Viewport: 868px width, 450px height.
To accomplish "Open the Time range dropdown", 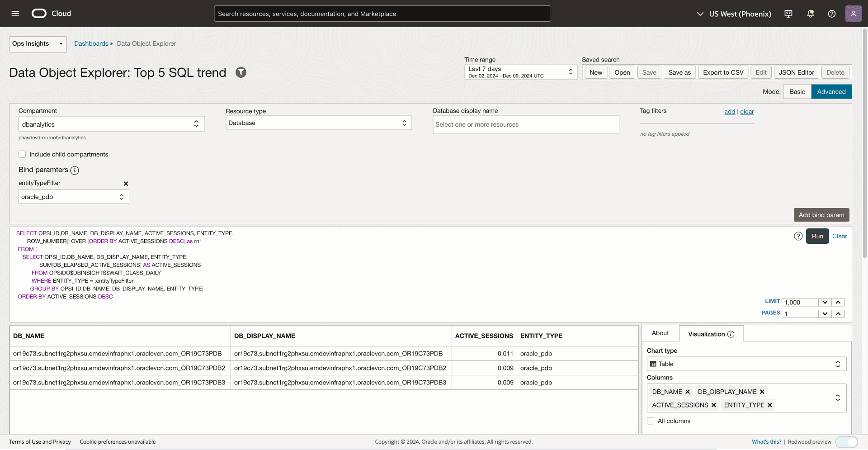I will click(x=521, y=72).
